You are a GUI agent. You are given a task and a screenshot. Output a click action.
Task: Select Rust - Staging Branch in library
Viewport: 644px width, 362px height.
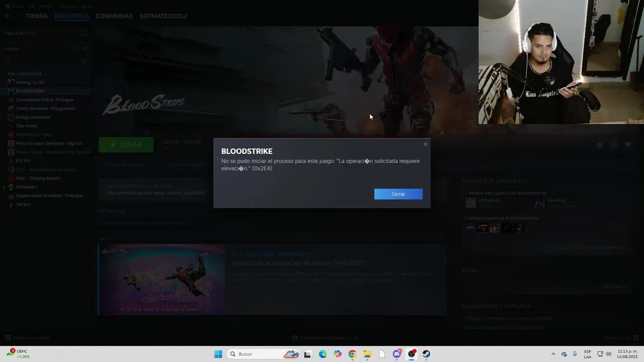(38, 178)
